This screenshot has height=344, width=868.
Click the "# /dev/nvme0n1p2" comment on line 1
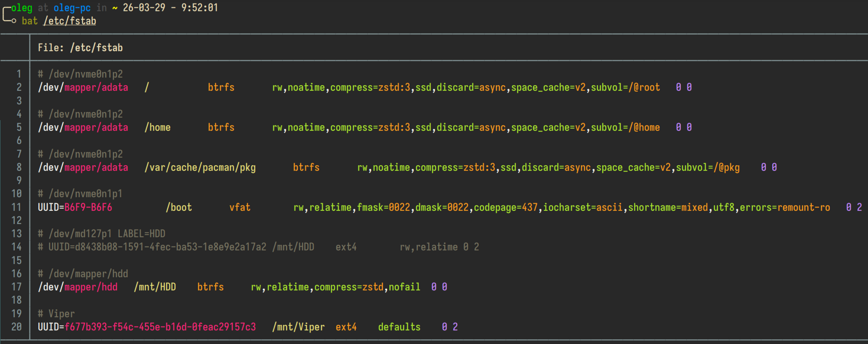(x=80, y=74)
